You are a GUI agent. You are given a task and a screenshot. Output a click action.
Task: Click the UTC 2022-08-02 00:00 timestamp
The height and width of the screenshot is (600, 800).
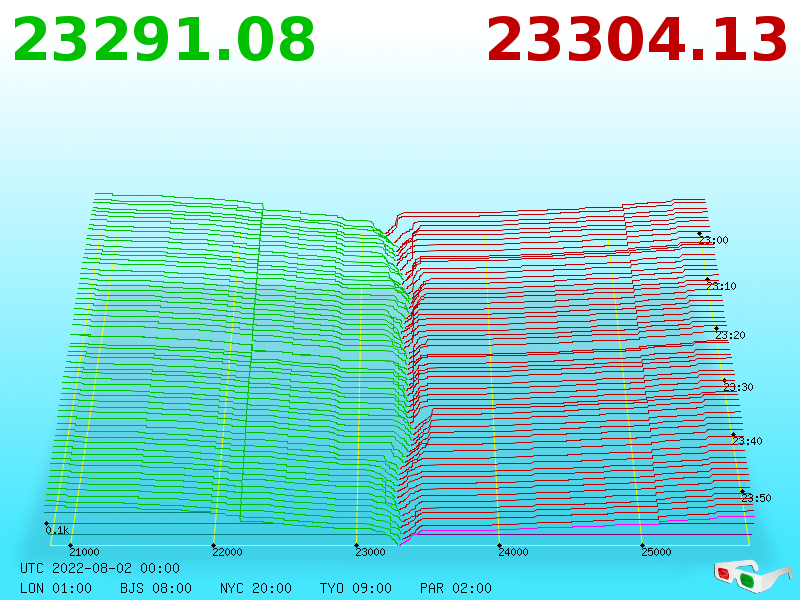point(100,568)
